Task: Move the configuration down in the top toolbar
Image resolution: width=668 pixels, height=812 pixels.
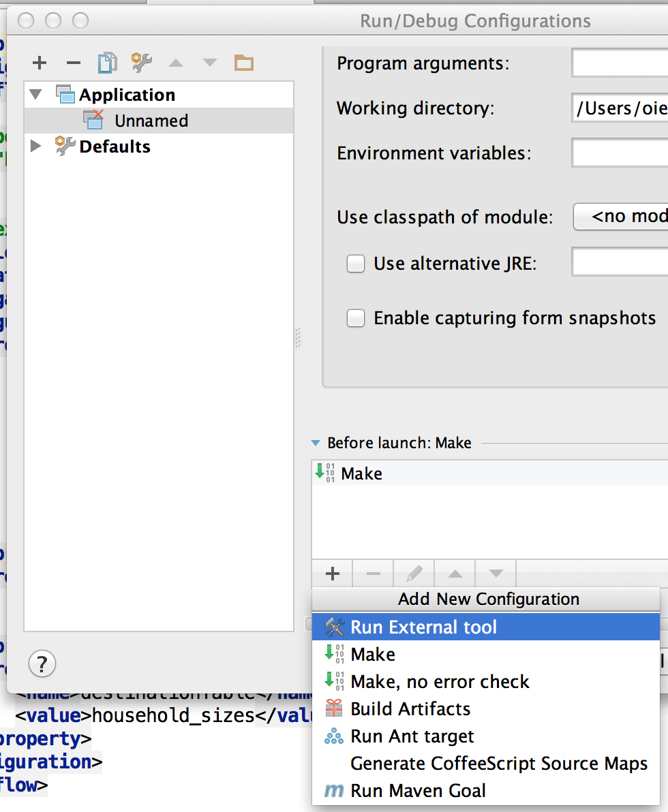Action: point(210,63)
